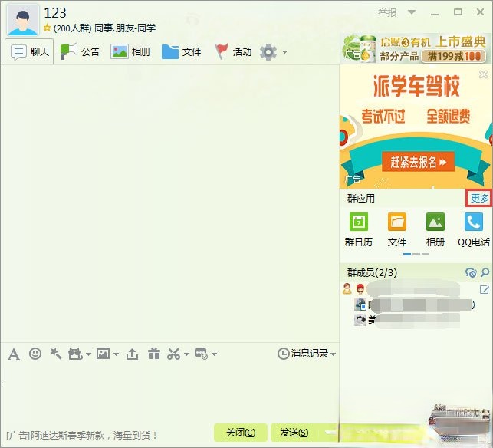Select the group owner member row
This screenshot has height=448, width=493.
click(x=415, y=289)
